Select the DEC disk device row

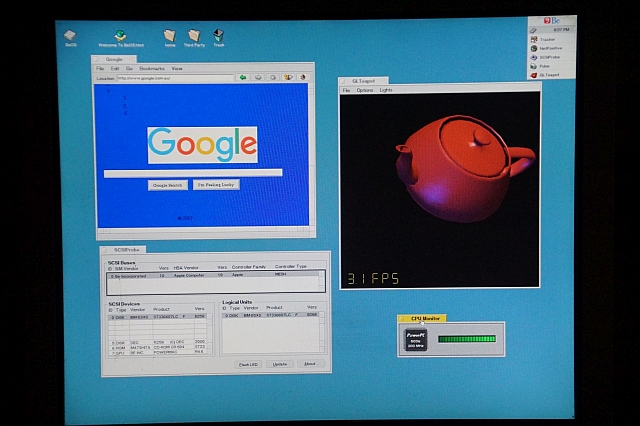(x=158, y=342)
